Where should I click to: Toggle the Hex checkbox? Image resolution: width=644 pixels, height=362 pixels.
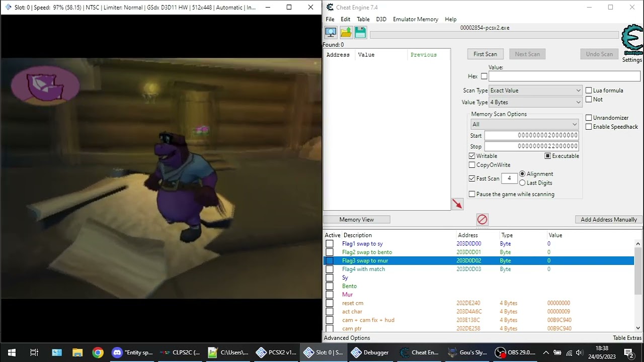coord(484,76)
